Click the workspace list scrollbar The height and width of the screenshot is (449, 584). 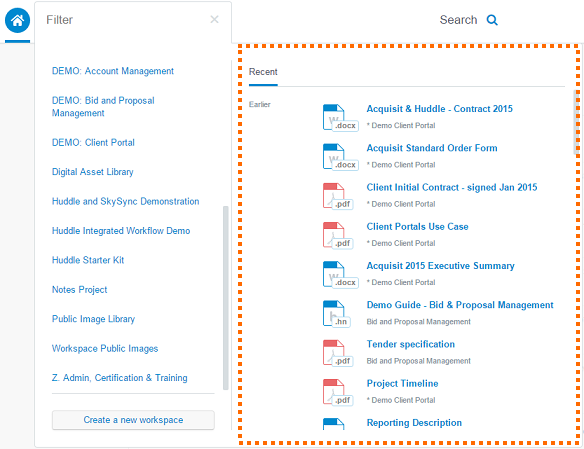[225, 298]
